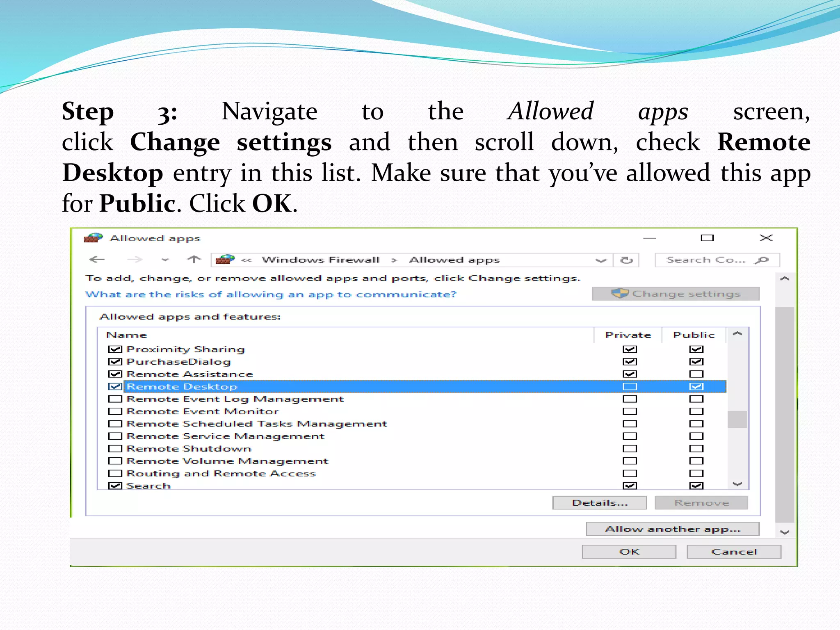The image size is (840, 630).
Task: Click the firewall icon in address bar
Action: pos(225,260)
